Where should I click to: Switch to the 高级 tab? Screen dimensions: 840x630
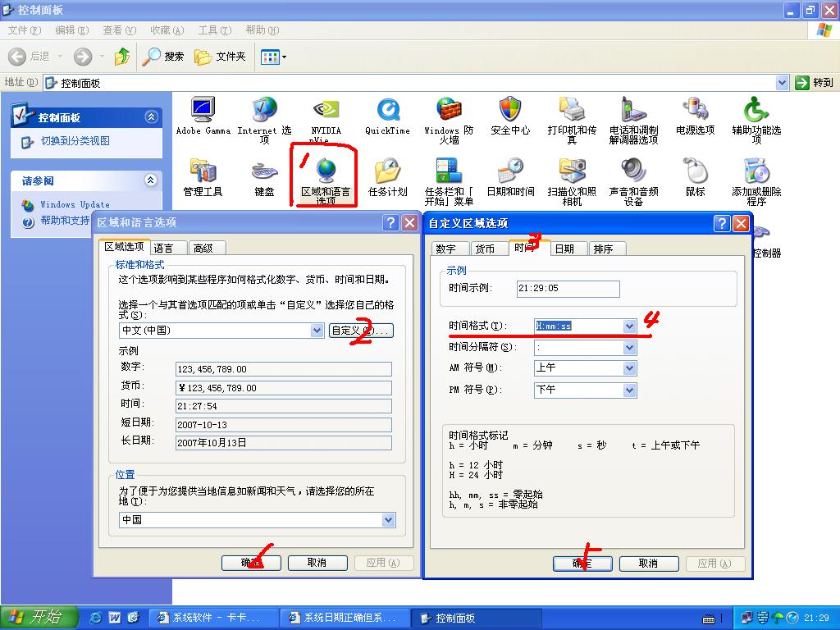click(x=206, y=248)
